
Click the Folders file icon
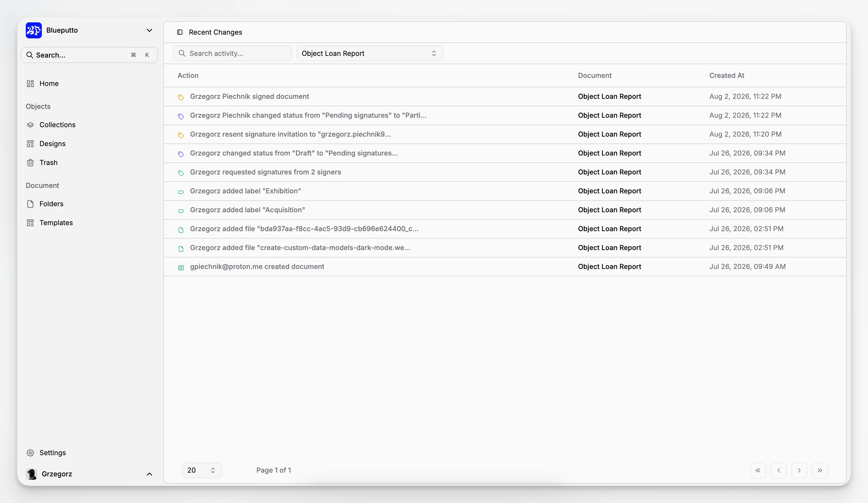pos(30,204)
